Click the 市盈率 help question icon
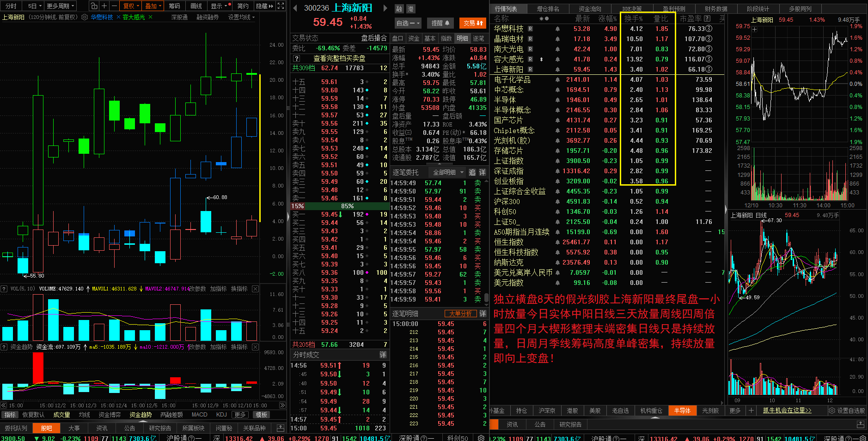The height and width of the screenshot is (441, 868). [x=707, y=18]
